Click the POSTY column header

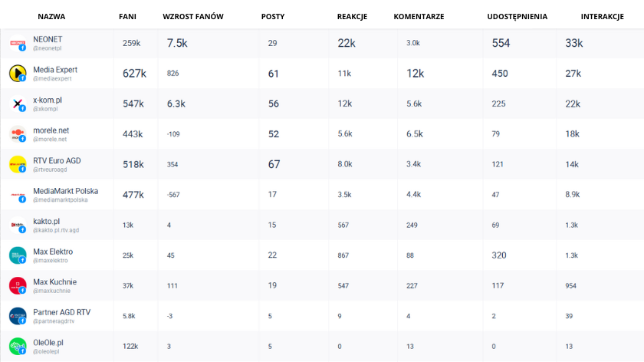[x=273, y=16]
